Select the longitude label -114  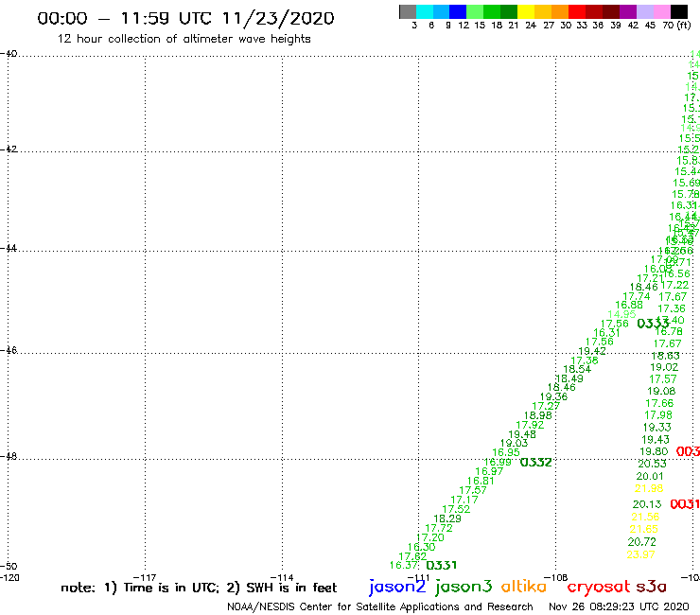click(282, 577)
